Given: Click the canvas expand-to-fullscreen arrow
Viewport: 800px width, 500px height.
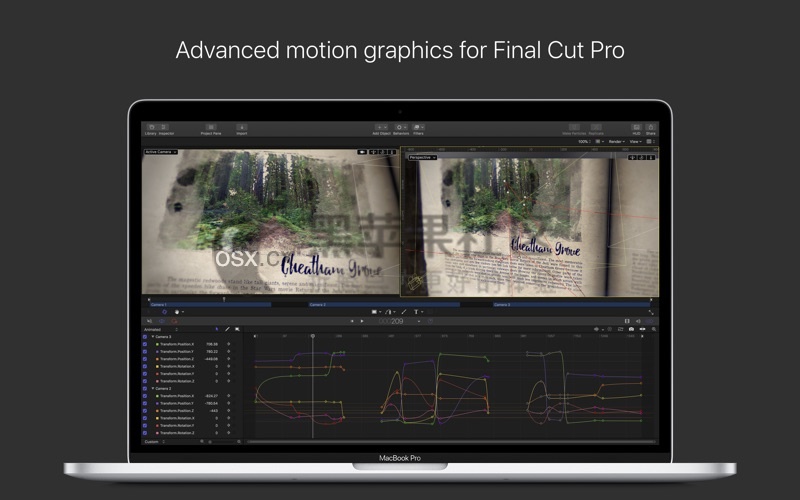Looking at the screenshot, I should (651, 312).
